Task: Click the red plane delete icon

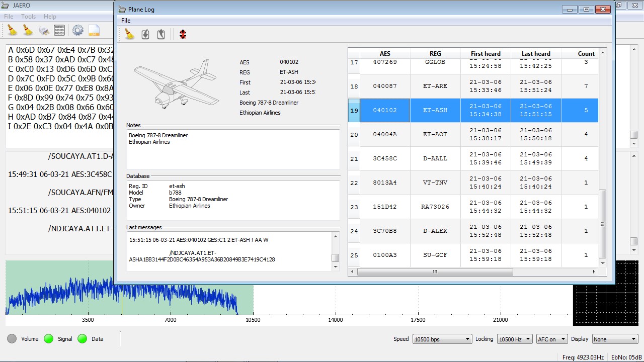Action: [x=182, y=34]
